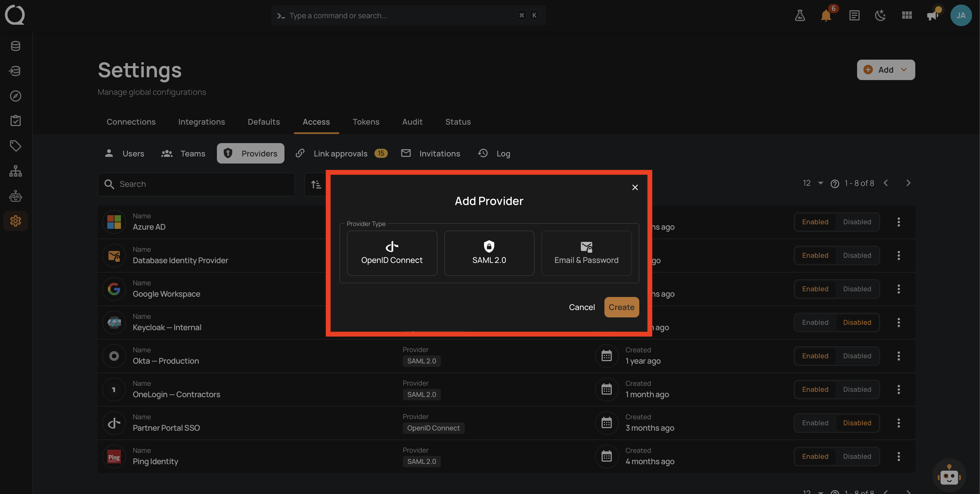Open the data sources database icon in the sidebar
The image size is (980, 494).
pyautogui.click(x=16, y=46)
